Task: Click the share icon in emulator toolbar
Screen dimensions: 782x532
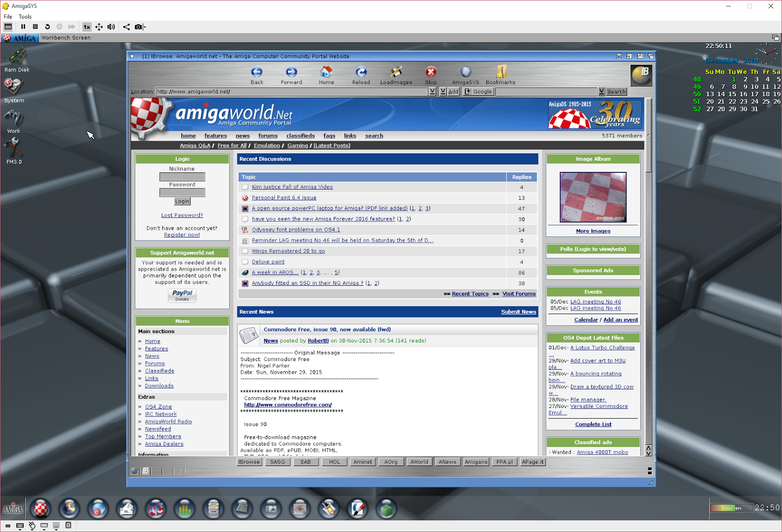Action: (x=126, y=27)
